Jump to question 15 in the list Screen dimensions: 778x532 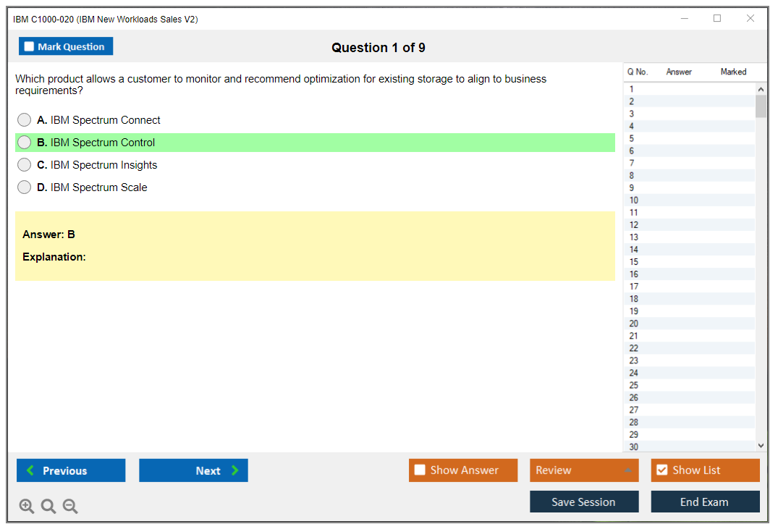click(634, 262)
